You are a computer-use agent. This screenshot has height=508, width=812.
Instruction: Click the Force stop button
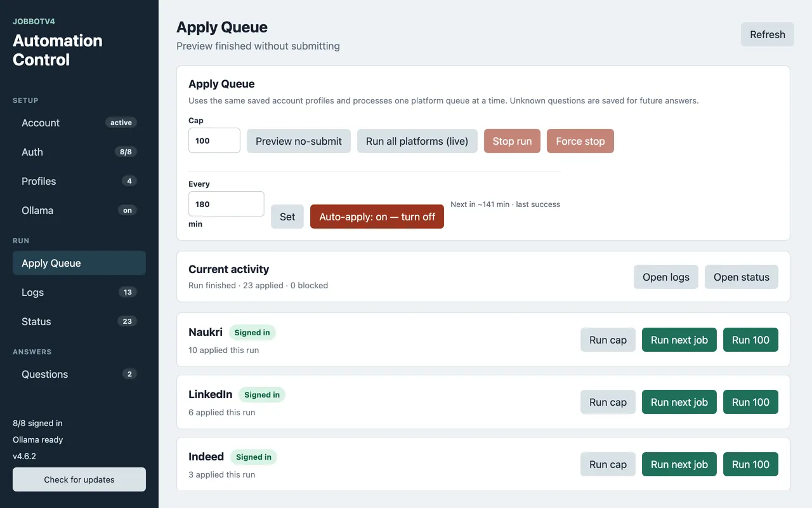(580, 141)
